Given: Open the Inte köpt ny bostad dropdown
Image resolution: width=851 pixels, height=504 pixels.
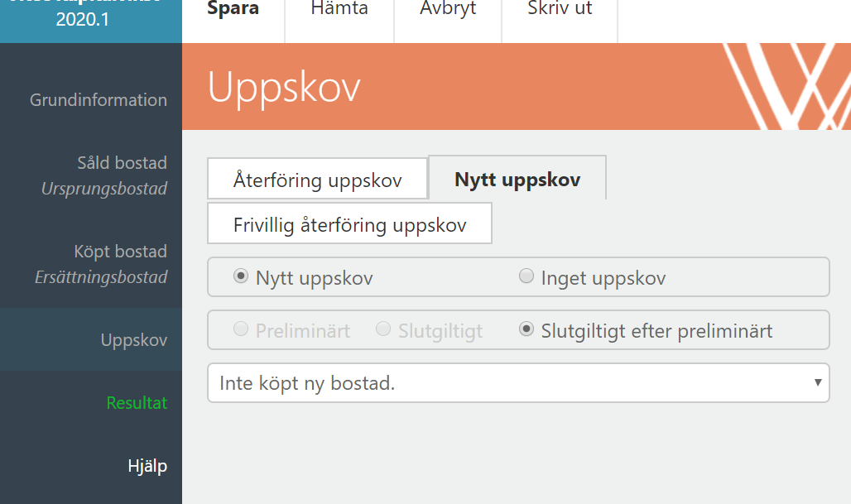Looking at the screenshot, I should coord(497,382).
